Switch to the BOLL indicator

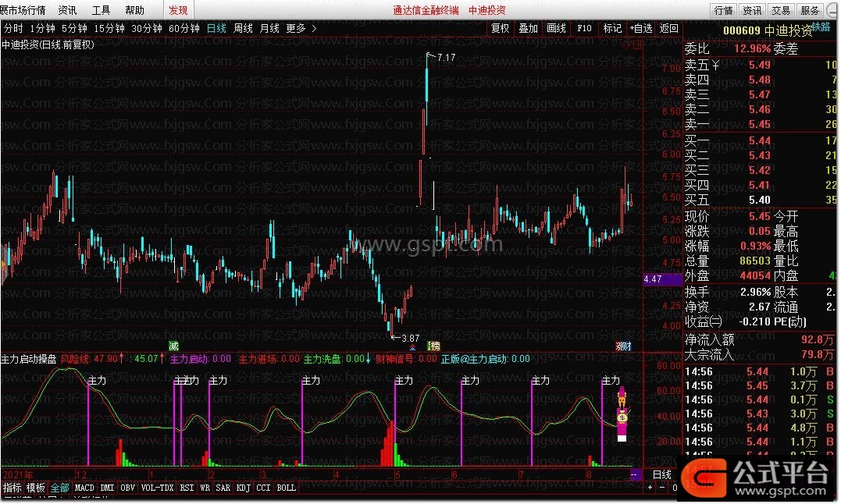click(286, 488)
